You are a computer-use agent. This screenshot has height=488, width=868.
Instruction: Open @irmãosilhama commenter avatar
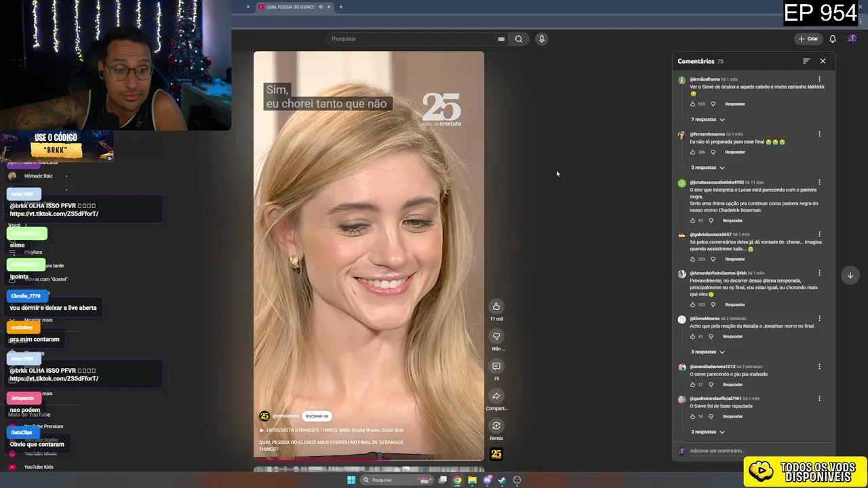tap(682, 80)
